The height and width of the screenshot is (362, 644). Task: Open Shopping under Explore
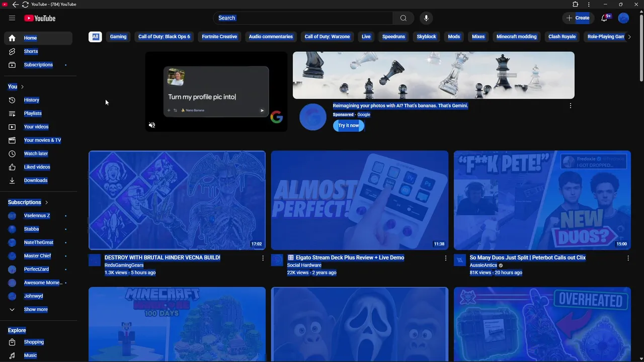tap(38, 342)
